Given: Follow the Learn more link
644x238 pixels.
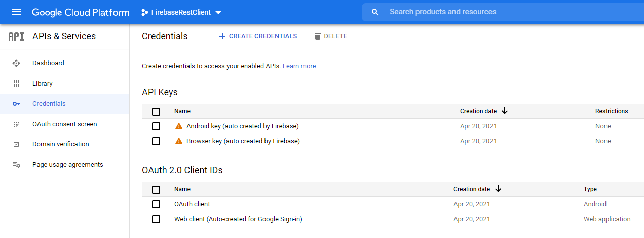Looking at the screenshot, I should pos(299,66).
